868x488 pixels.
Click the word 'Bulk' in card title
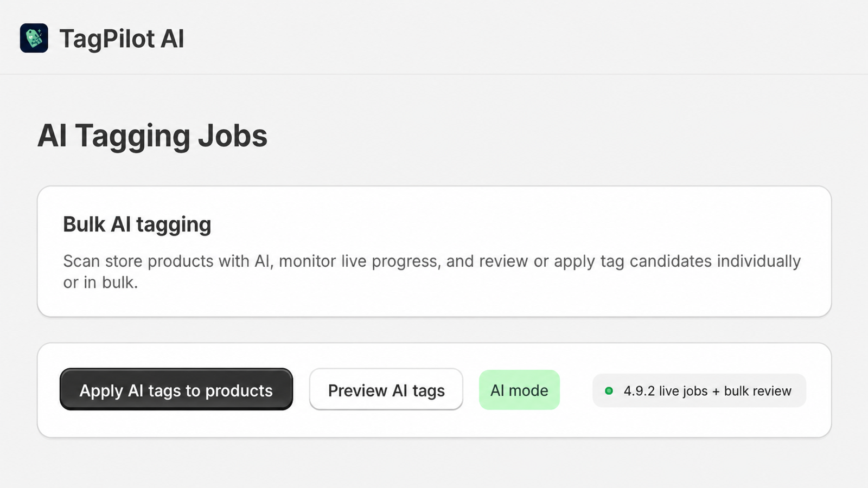84,224
